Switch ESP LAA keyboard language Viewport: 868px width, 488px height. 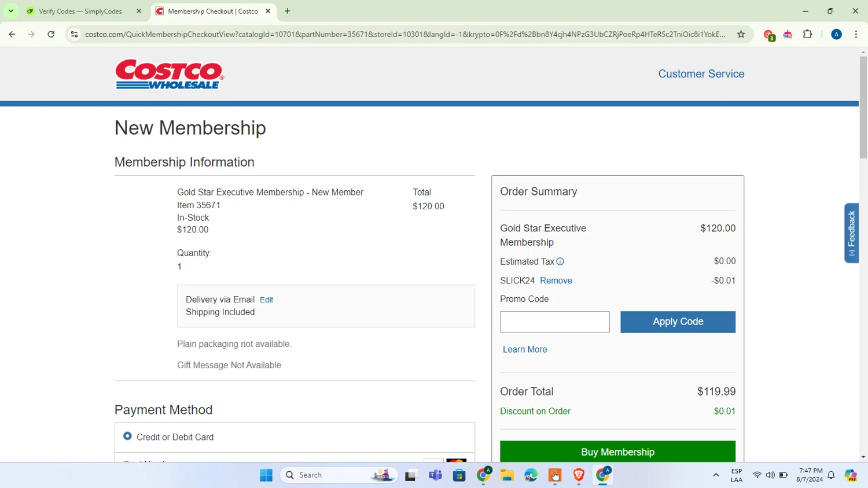click(737, 475)
